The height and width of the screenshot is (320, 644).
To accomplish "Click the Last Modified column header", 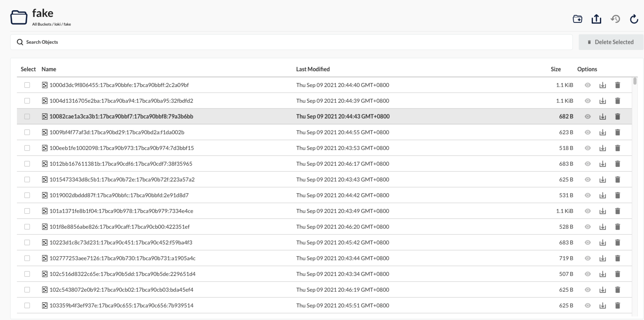I will (313, 69).
